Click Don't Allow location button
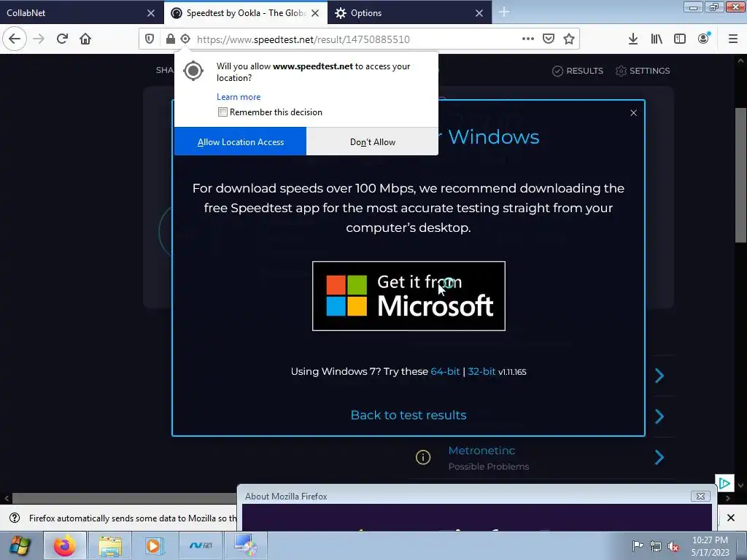The height and width of the screenshot is (560, 747). [373, 141]
